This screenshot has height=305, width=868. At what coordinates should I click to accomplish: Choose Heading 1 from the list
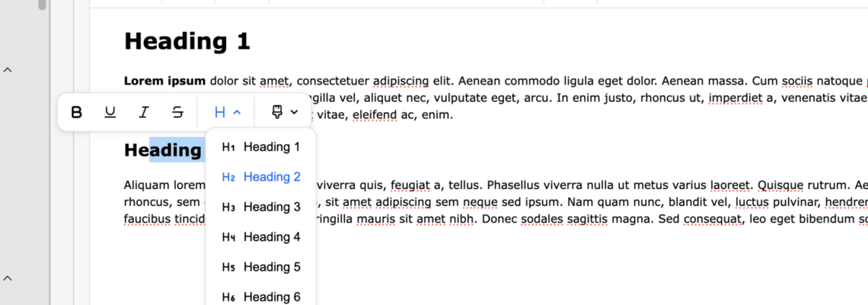[x=271, y=147]
